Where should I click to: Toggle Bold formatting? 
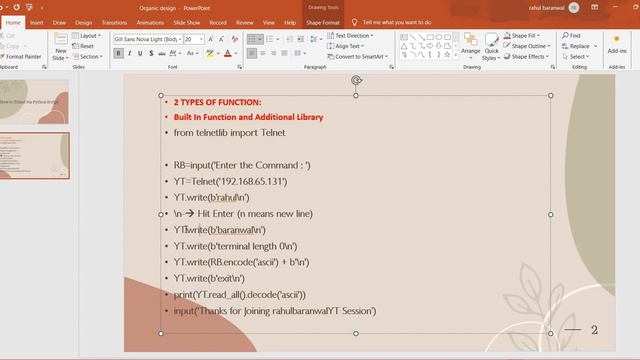118,53
